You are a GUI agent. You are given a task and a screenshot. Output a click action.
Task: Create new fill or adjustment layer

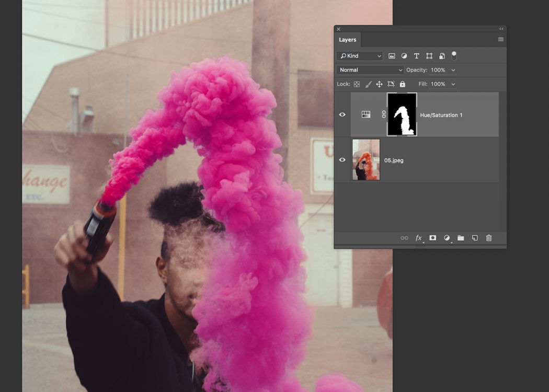[447, 238]
